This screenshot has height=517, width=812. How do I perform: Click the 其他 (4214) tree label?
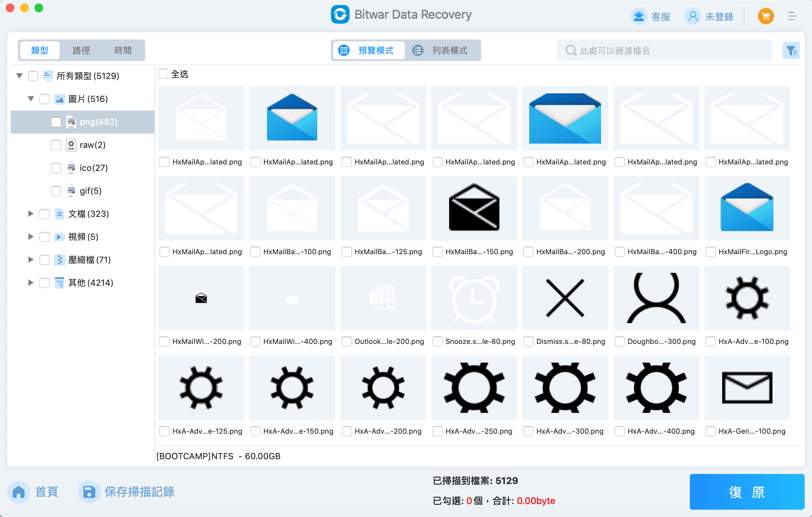tap(91, 283)
